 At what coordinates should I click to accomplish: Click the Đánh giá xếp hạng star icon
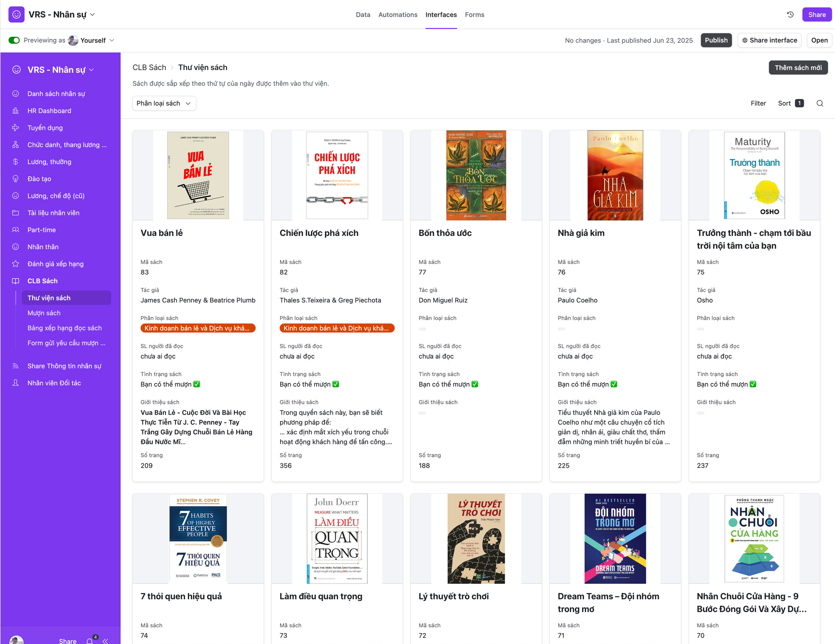pyautogui.click(x=15, y=264)
